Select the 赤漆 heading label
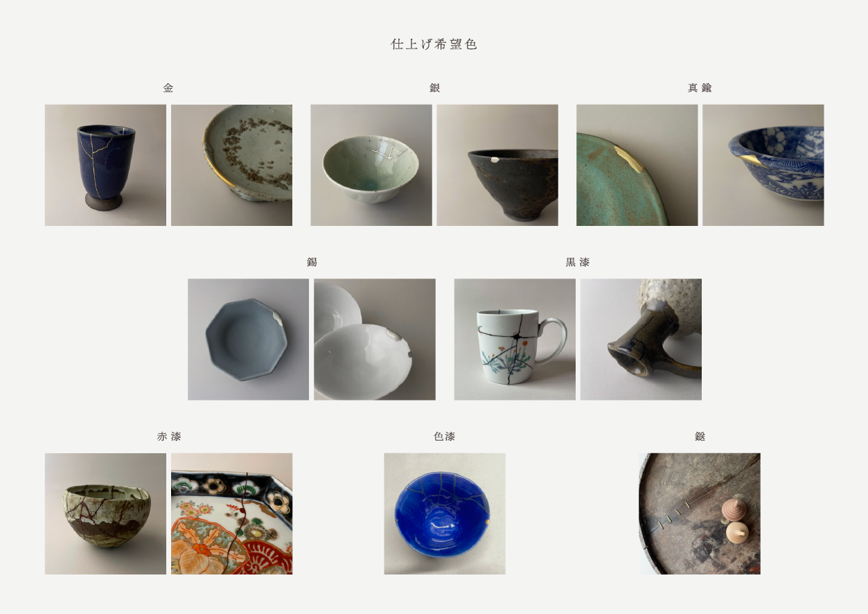 coord(169,437)
